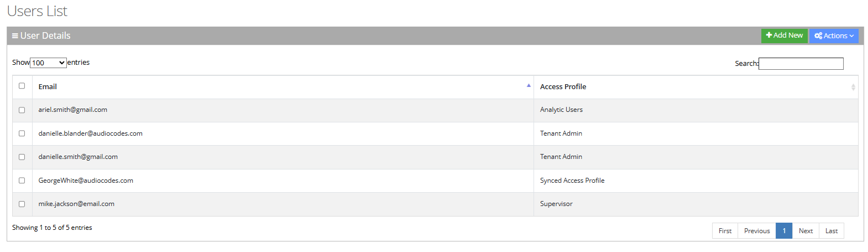This screenshot has height=252, width=868.
Task: Click the Add New user button
Action: coord(784,35)
